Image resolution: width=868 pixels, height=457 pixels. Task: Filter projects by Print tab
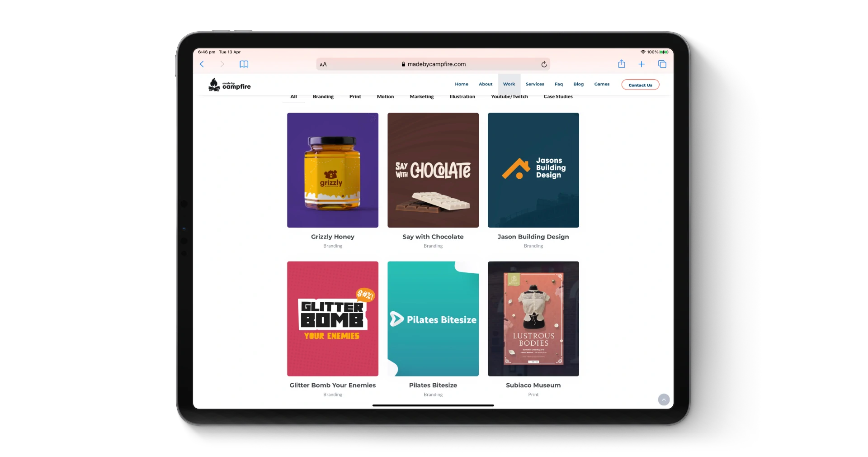click(355, 97)
